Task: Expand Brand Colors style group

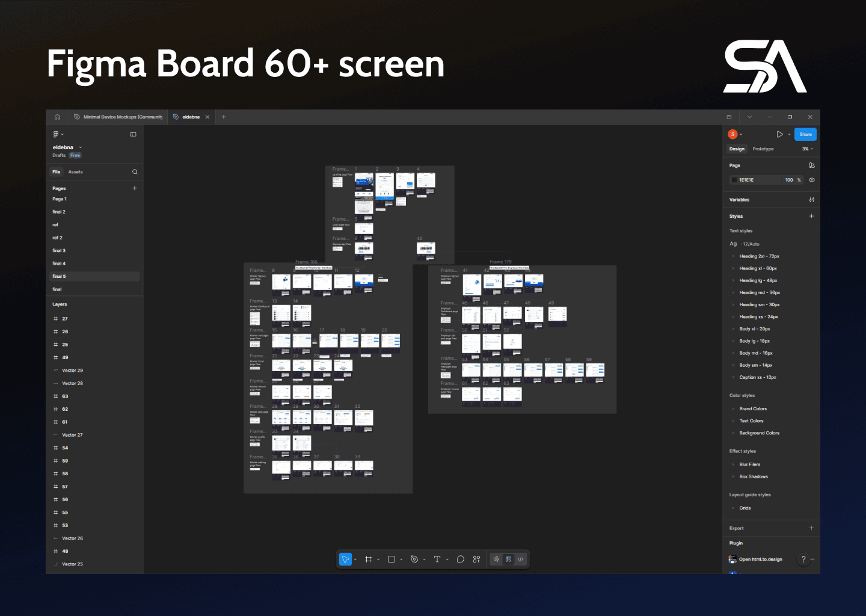Action: click(734, 409)
